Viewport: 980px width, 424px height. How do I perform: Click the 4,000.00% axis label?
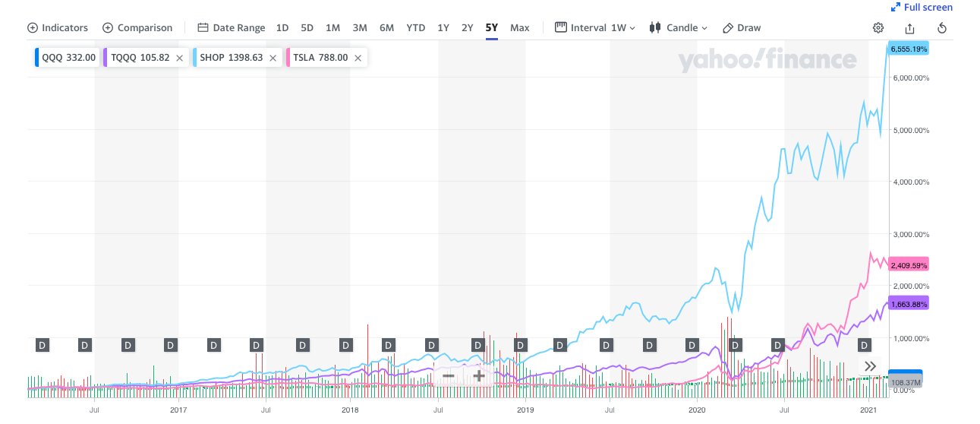(911, 182)
